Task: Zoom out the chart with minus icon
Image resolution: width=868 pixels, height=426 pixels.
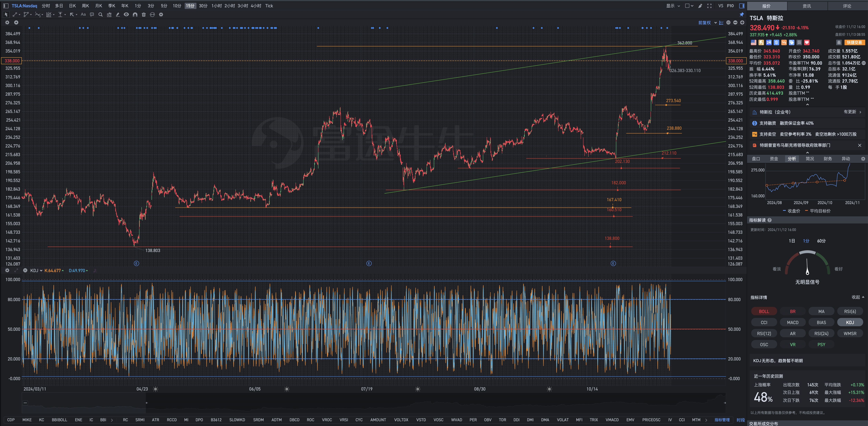Action: pos(735,23)
